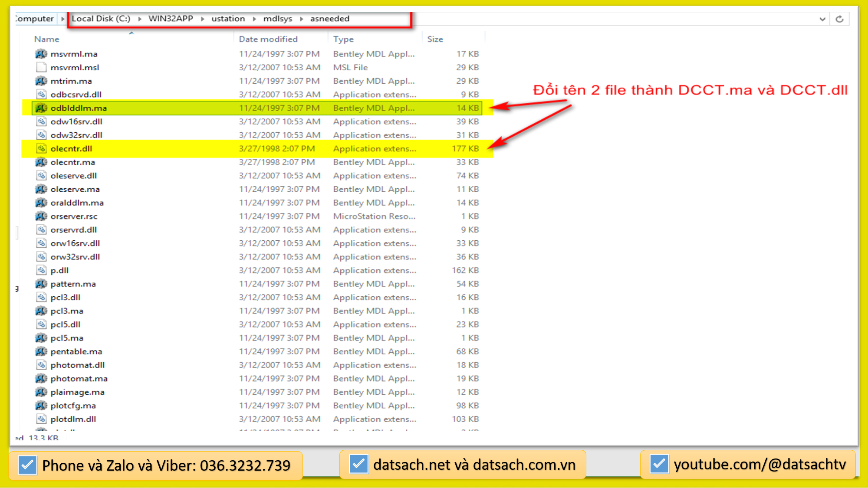868x488 pixels.
Task: Expand the chevron after the mdlsys breadcrumb
Action: (301, 19)
